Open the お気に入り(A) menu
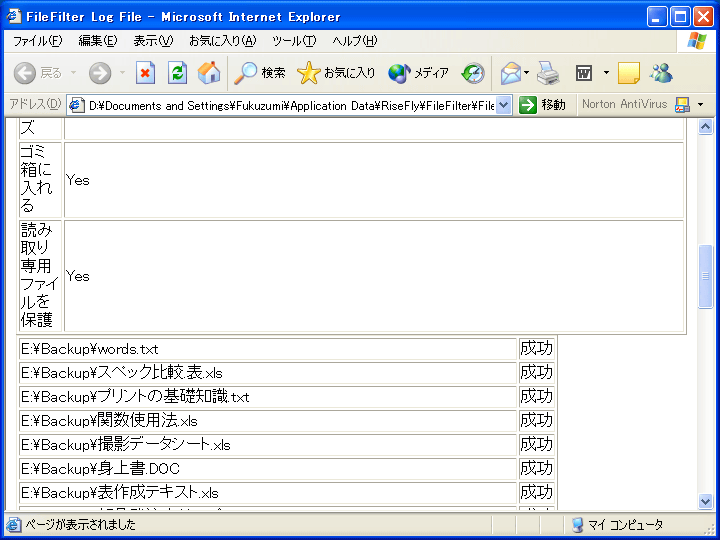The height and width of the screenshot is (540, 720). pos(222,41)
